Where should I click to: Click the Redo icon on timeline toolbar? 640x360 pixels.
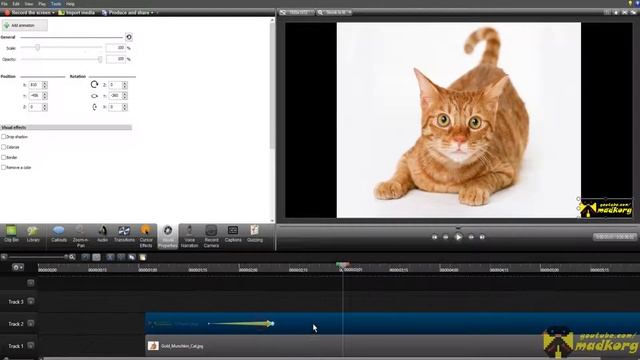96,257
